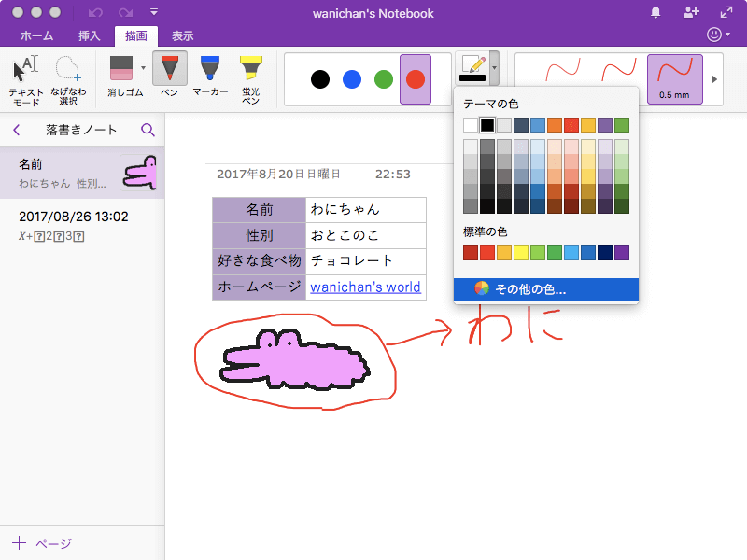
Task: Click the 好きな食べ物 header cell
Action: pos(260,261)
